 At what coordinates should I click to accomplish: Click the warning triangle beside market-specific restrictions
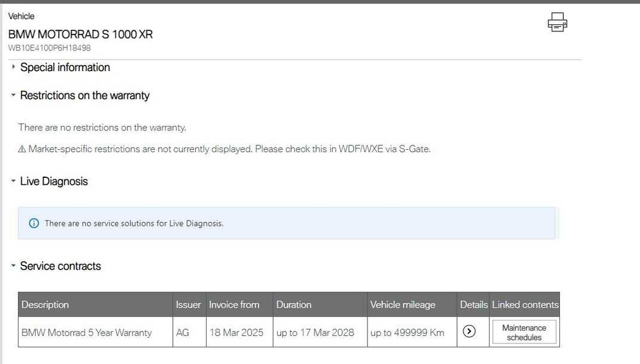[x=22, y=149]
